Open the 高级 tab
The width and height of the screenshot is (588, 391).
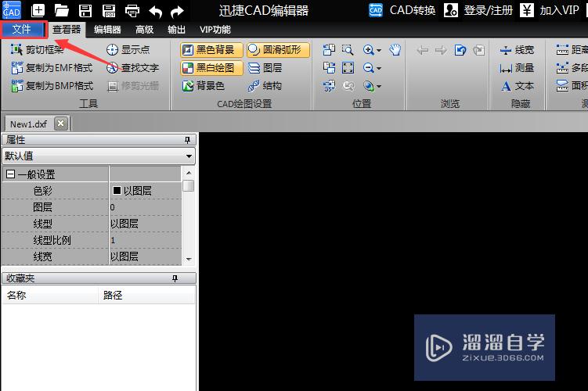(x=144, y=30)
